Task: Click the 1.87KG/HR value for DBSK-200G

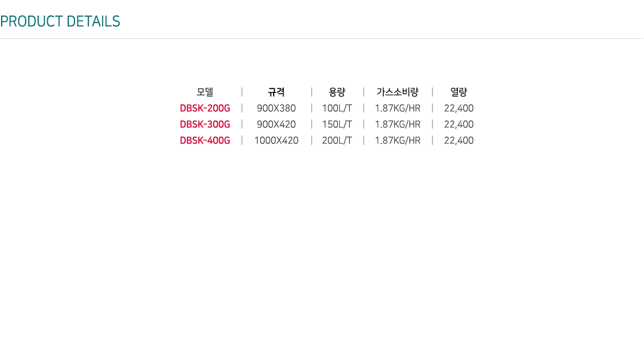Action: 398,109
